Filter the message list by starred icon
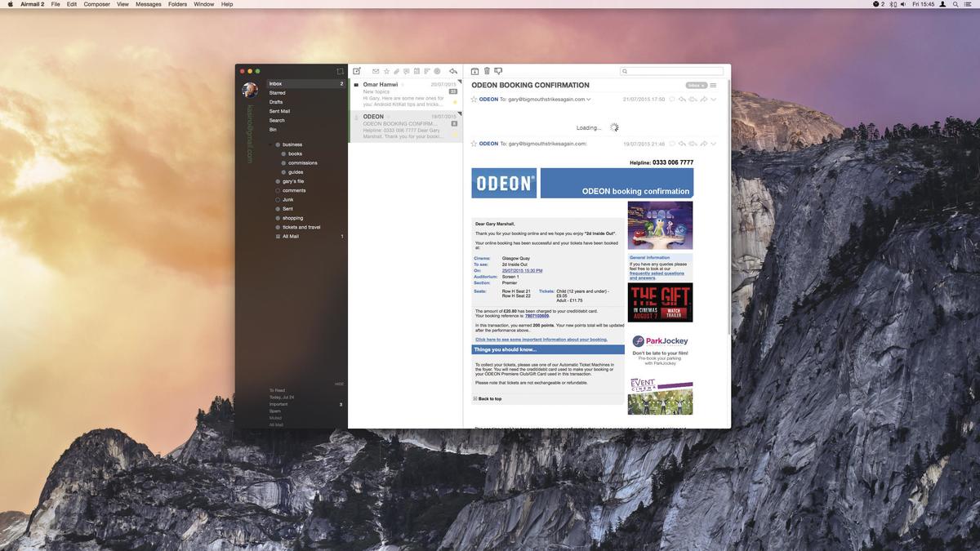Screen dimensions: 980x551 [x=386, y=72]
